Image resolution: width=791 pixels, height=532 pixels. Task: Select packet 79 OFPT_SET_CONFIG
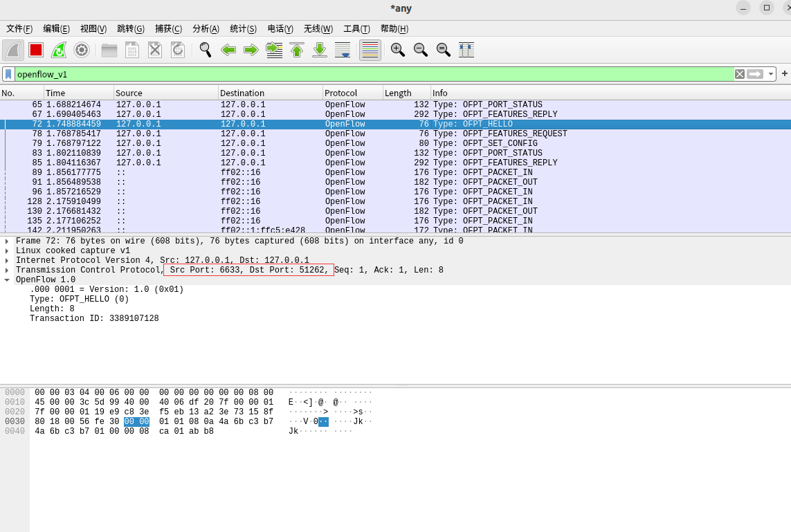tap(396, 143)
